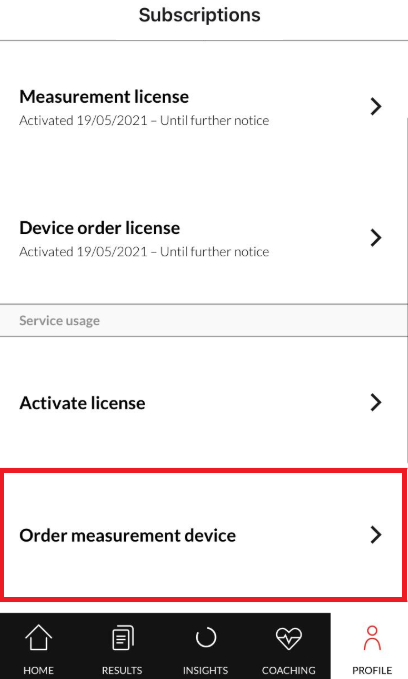The image size is (408, 679).
Task: Switch to the RESULTS tab label
Action: (122, 670)
